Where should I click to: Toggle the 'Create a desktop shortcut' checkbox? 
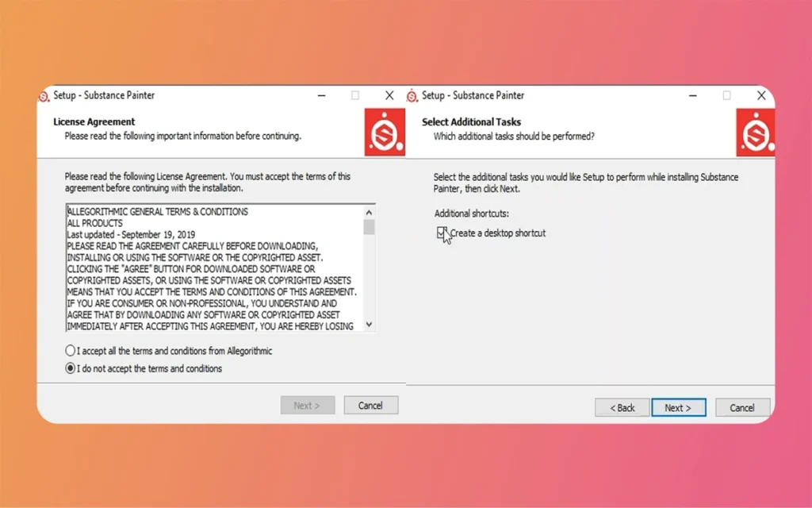[442, 233]
